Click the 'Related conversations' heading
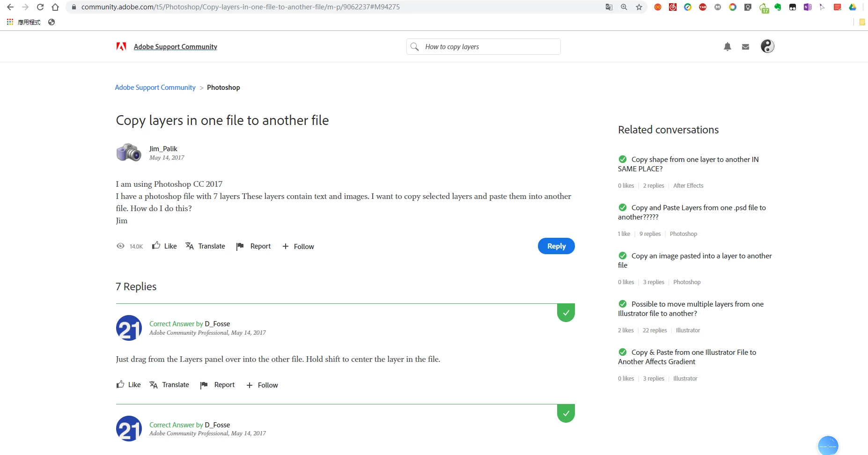Viewport: 868px width, 455px height. [668, 130]
